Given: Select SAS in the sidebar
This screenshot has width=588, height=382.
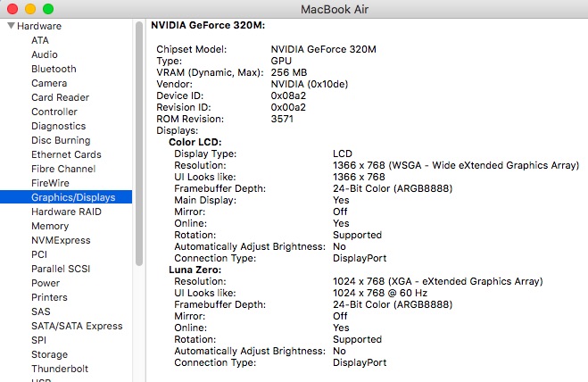Looking at the screenshot, I should point(40,311).
